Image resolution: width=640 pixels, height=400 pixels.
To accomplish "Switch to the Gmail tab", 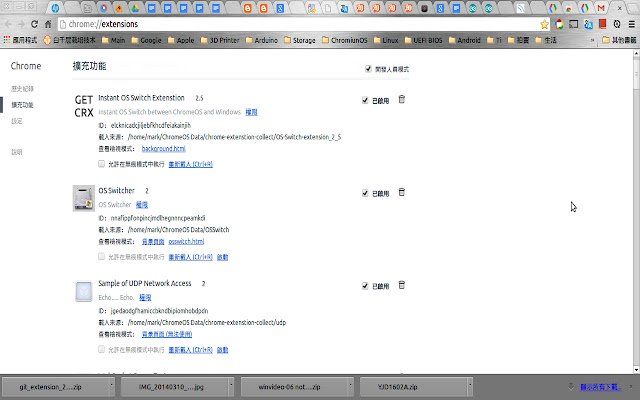I will [601, 8].
